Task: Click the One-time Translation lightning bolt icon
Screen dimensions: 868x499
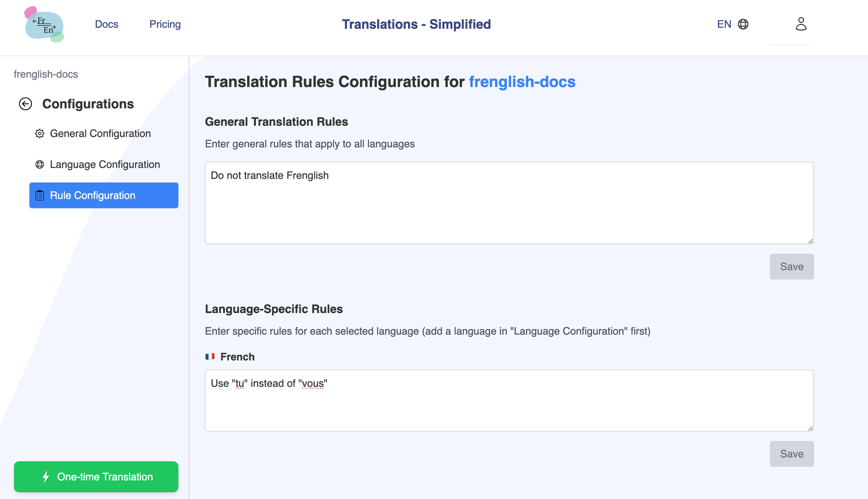Action: pyautogui.click(x=47, y=477)
